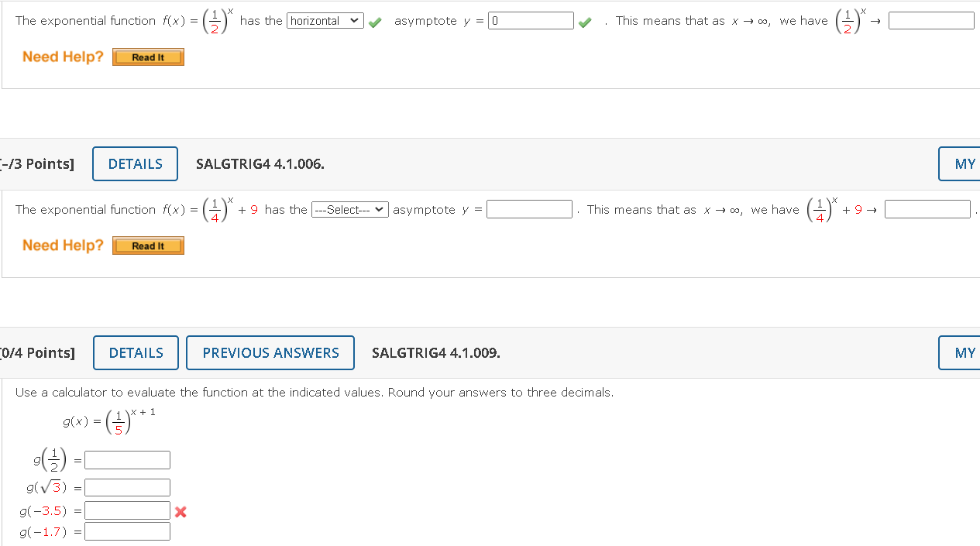This screenshot has width=980, height=546.
Task: Click the (1/2)^x limit answer box
Action: [x=931, y=21]
